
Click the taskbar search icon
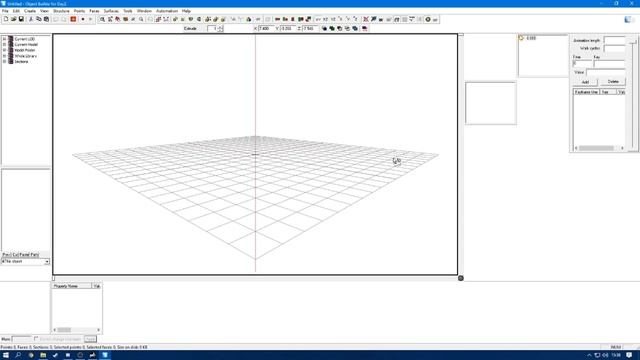pyautogui.click(x=18, y=355)
